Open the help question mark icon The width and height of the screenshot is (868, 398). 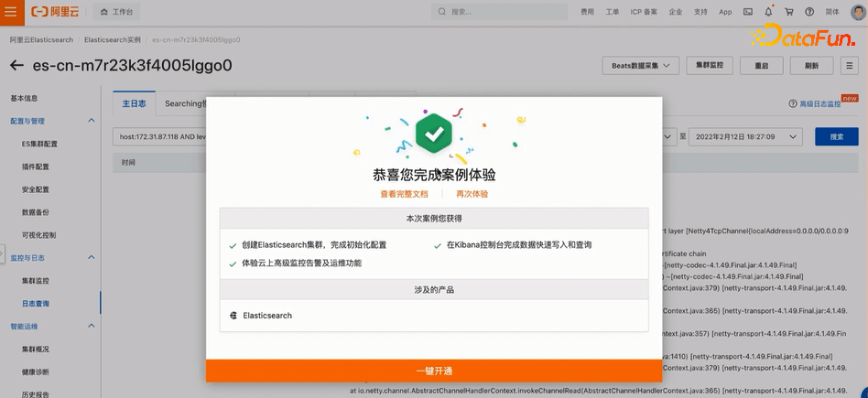coord(809,12)
